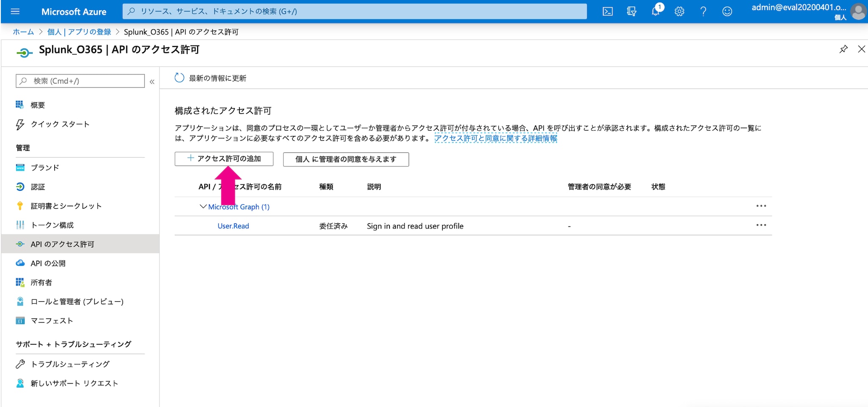Click the API / アクセス許可の名前 column header

click(240, 187)
